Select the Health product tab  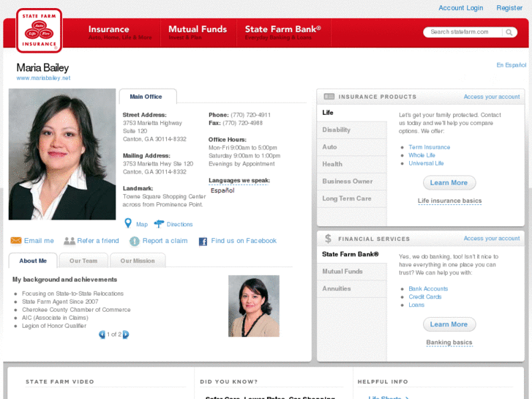352,164
